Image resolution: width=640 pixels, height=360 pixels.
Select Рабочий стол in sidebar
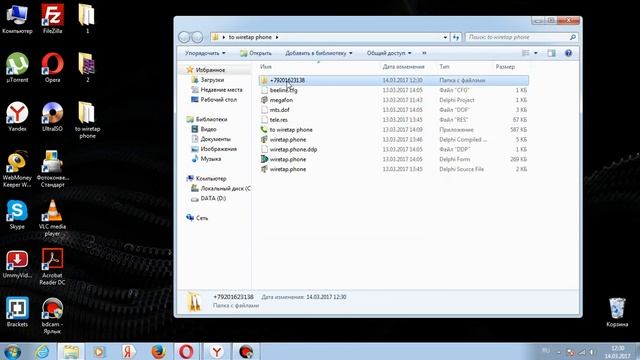218,100
